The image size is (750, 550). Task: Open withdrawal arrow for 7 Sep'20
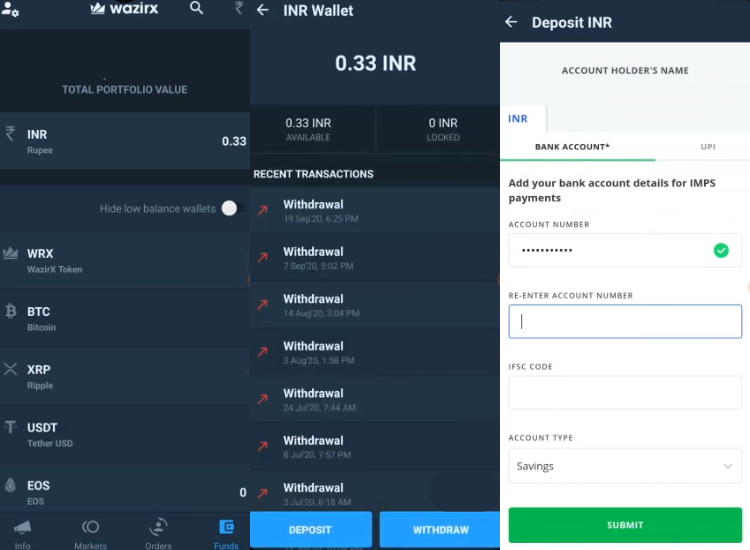263,257
